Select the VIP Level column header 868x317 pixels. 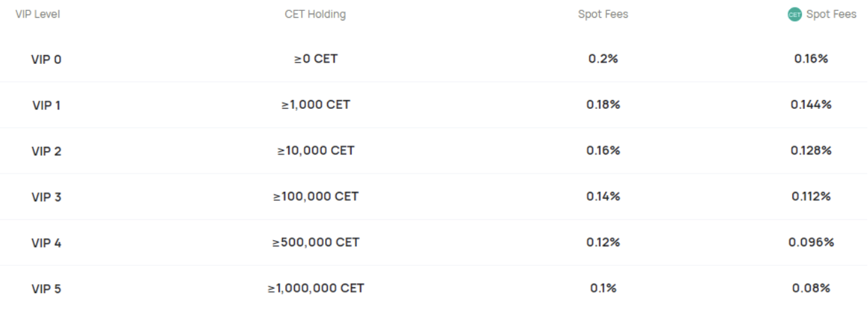(37, 15)
